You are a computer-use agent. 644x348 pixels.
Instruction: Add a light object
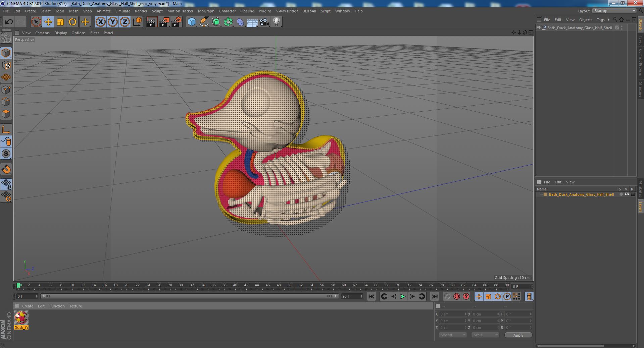tap(277, 22)
